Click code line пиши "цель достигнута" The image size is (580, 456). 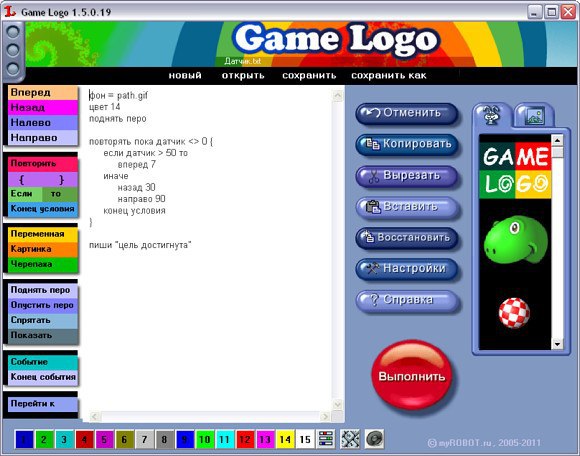[x=140, y=245]
